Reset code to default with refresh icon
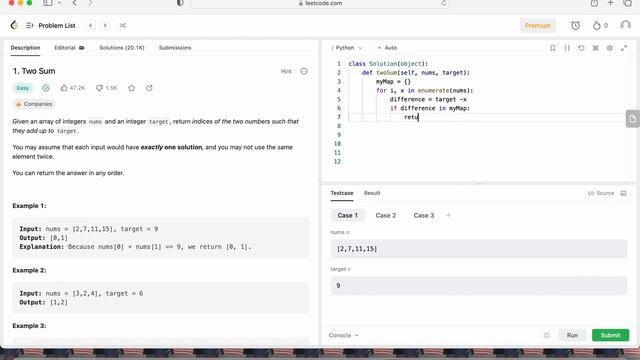 point(581,48)
